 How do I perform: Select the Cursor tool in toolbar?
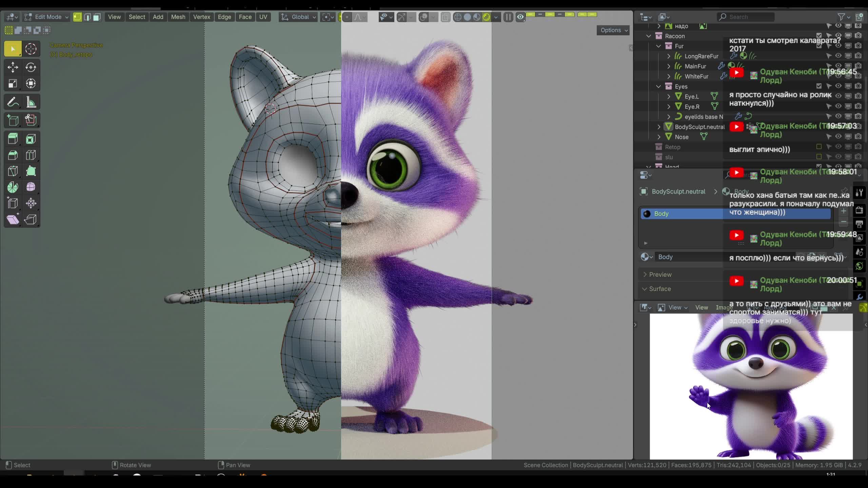click(31, 49)
